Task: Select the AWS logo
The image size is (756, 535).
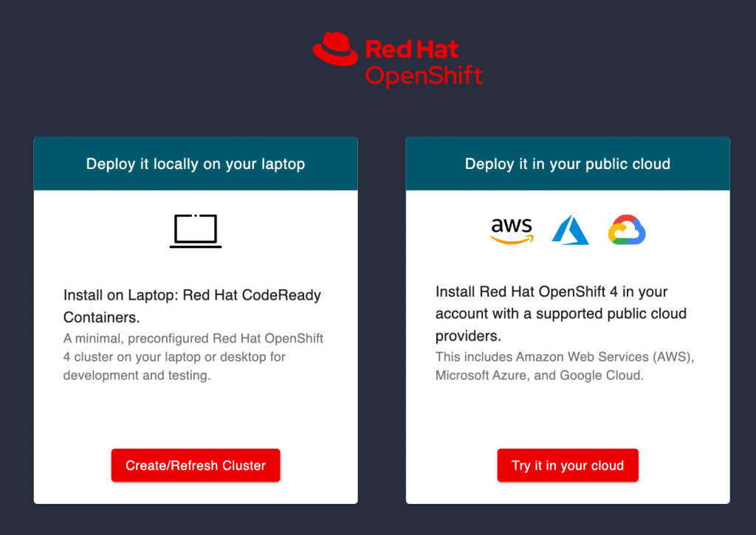Action: [511, 231]
